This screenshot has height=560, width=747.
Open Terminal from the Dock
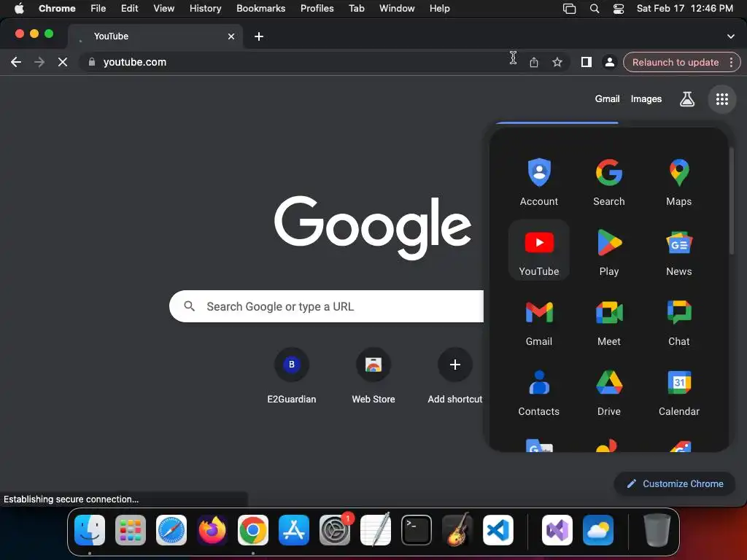coord(417,530)
